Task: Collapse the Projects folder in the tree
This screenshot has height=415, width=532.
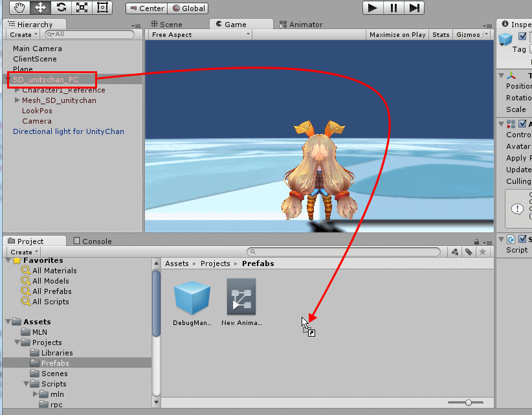Action: [x=17, y=342]
